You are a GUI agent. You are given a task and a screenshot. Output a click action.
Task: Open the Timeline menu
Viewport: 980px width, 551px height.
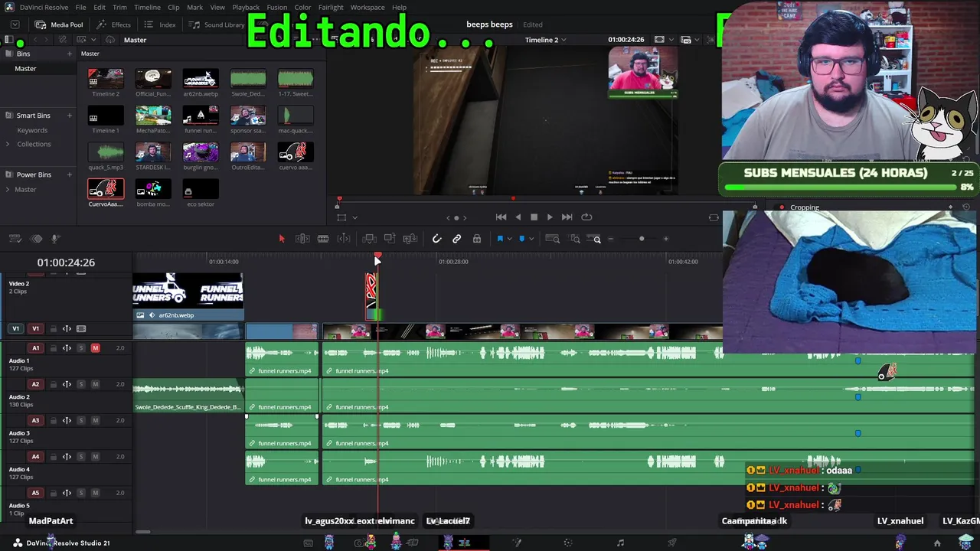coord(147,7)
